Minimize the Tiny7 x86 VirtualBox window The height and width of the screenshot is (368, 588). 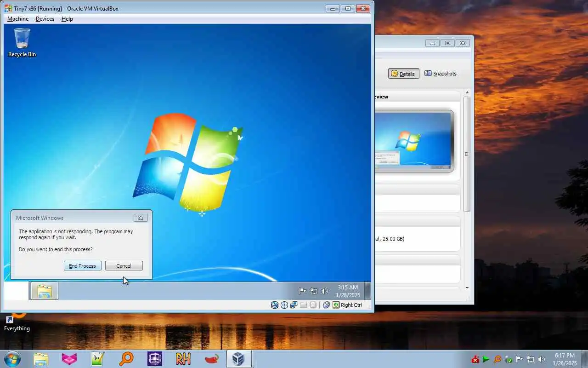click(333, 8)
